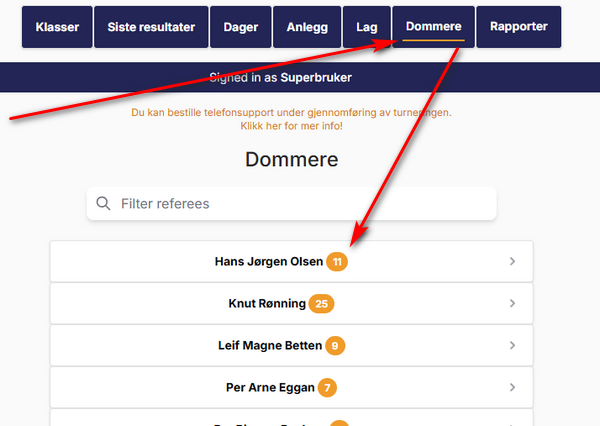This screenshot has width=600, height=426.
Task: Click the 11 badge beside Hans Jørgen Olsen
Action: (x=337, y=262)
